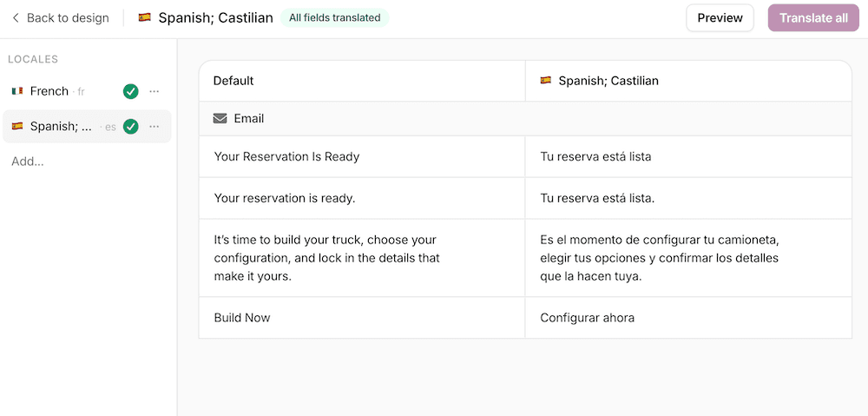Edit the 'Configurar ahora' translation

click(x=688, y=318)
